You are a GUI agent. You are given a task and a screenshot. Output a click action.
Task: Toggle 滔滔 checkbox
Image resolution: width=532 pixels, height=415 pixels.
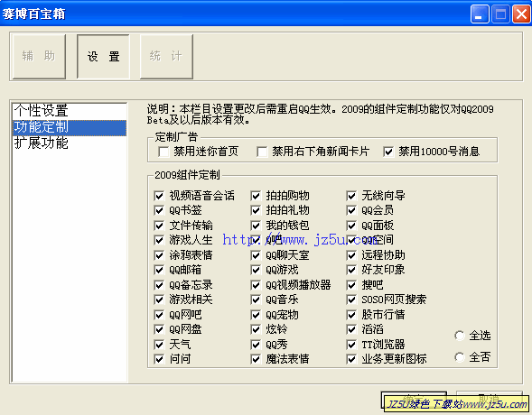point(351,329)
